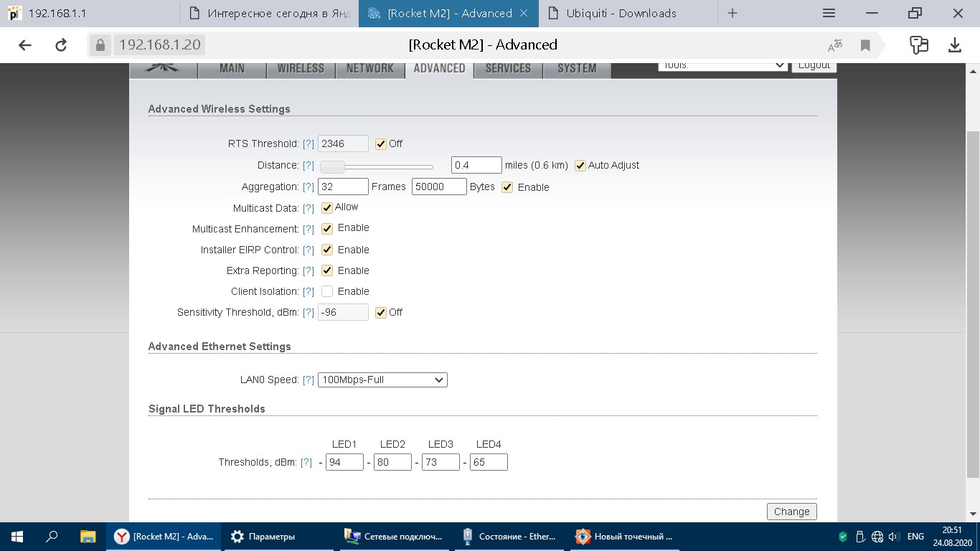Open help link for Distance
980x551 pixels.
click(x=308, y=165)
